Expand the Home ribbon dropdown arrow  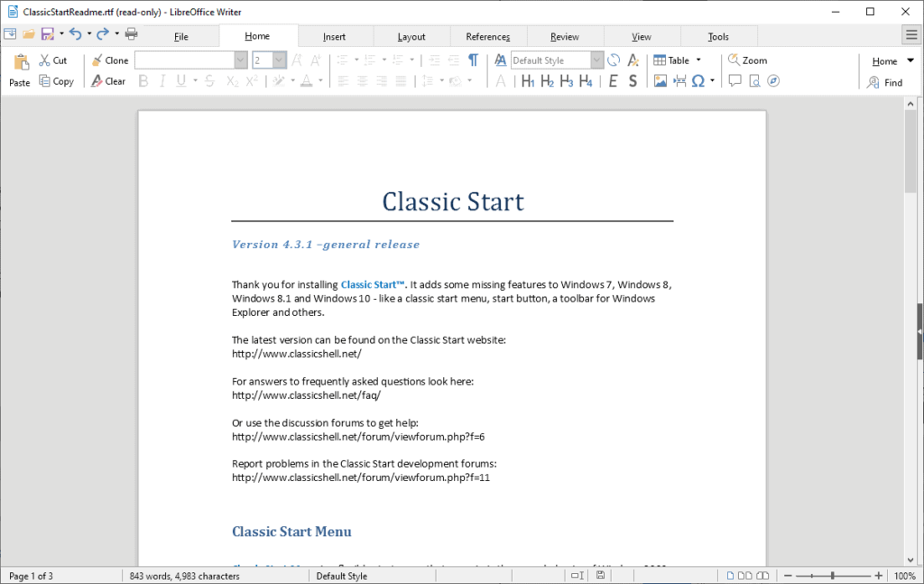910,60
